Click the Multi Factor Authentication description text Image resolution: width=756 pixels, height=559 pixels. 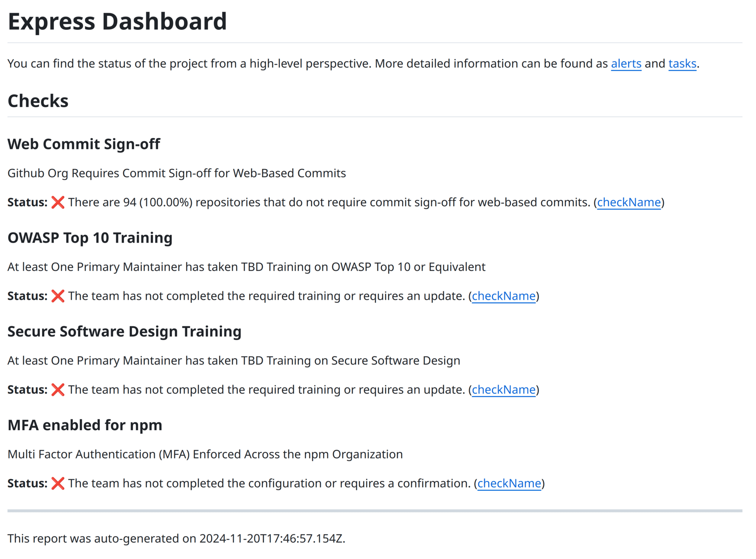[205, 454]
